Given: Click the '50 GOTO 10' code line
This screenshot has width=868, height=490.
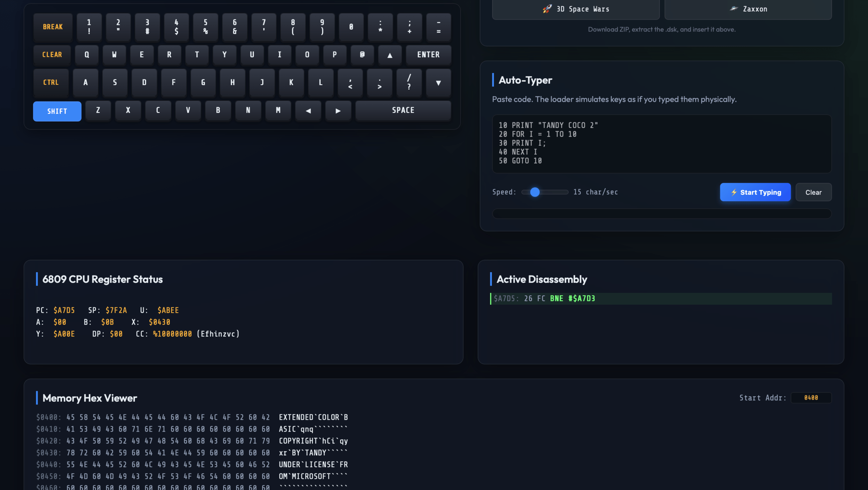Looking at the screenshot, I should pos(520,161).
